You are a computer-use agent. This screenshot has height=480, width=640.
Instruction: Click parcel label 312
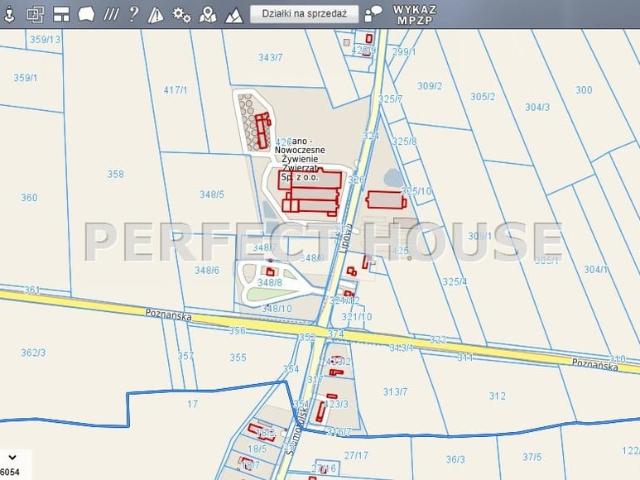(497, 396)
